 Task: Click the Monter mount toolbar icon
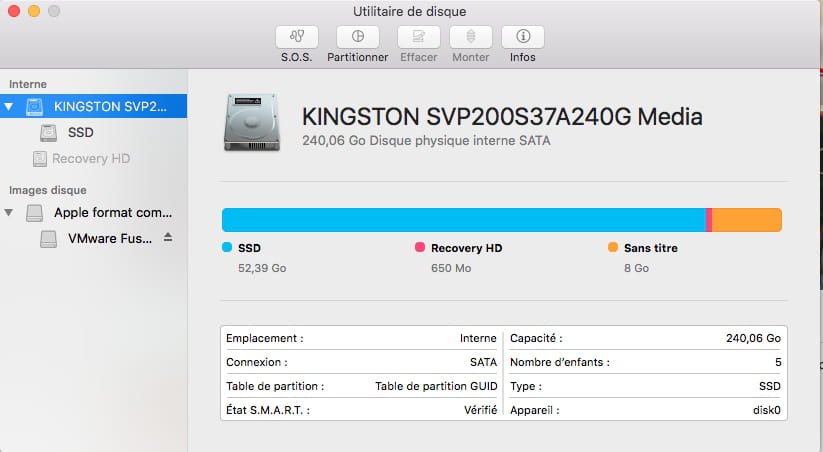point(471,36)
